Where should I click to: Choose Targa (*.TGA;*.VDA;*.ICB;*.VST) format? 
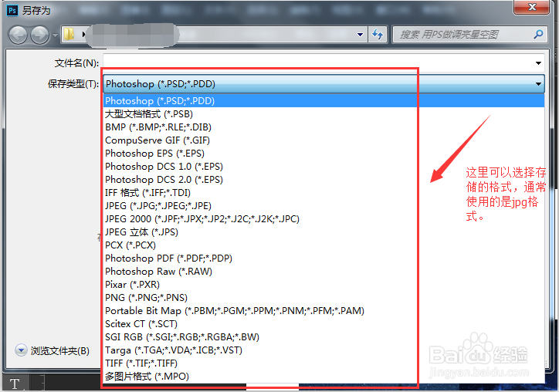(x=324, y=350)
